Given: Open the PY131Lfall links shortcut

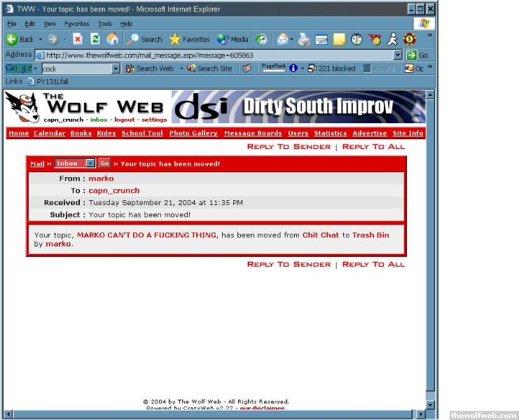Looking at the screenshot, I should click(x=48, y=81).
